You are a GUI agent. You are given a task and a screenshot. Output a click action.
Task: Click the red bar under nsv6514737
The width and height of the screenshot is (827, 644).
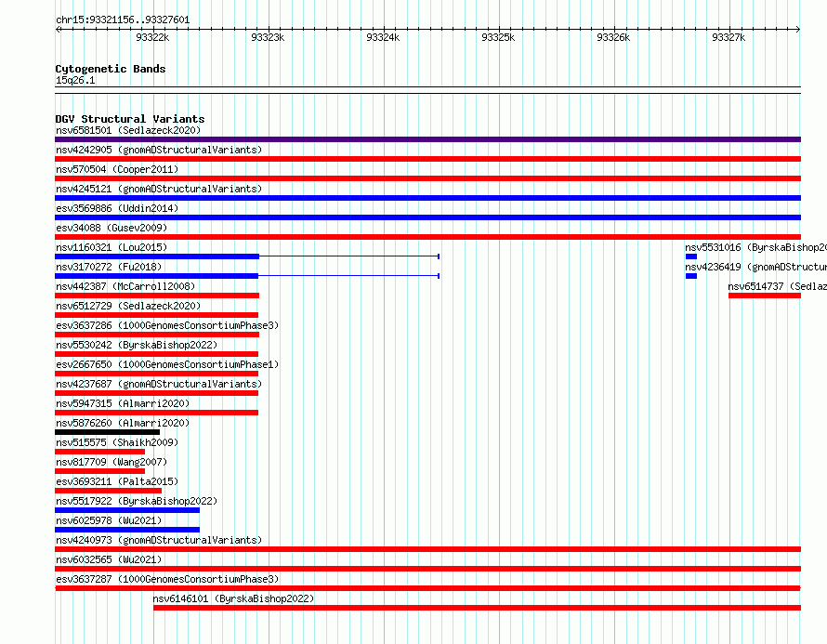click(765, 296)
